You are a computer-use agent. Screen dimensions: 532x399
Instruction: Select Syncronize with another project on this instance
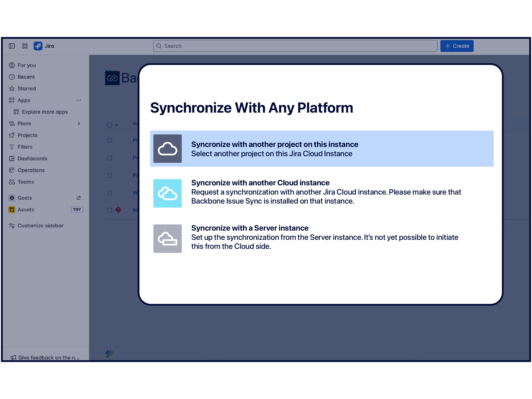pos(322,149)
